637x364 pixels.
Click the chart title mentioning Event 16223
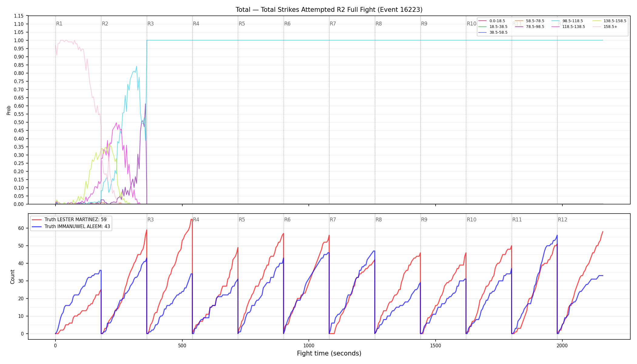(x=329, y=10)
